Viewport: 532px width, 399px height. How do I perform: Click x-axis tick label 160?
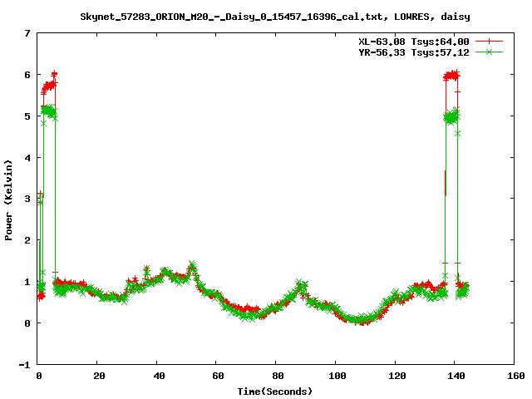click(516, 376)
